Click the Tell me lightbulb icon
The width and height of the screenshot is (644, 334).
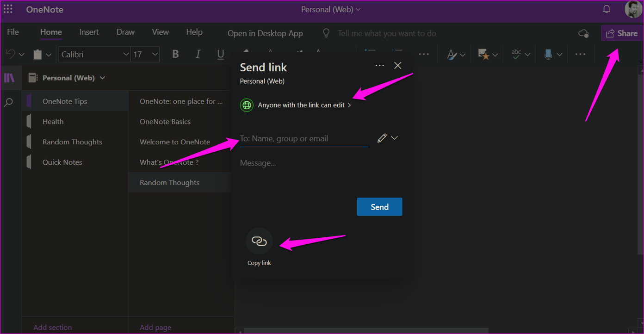[x=326, y=33]
